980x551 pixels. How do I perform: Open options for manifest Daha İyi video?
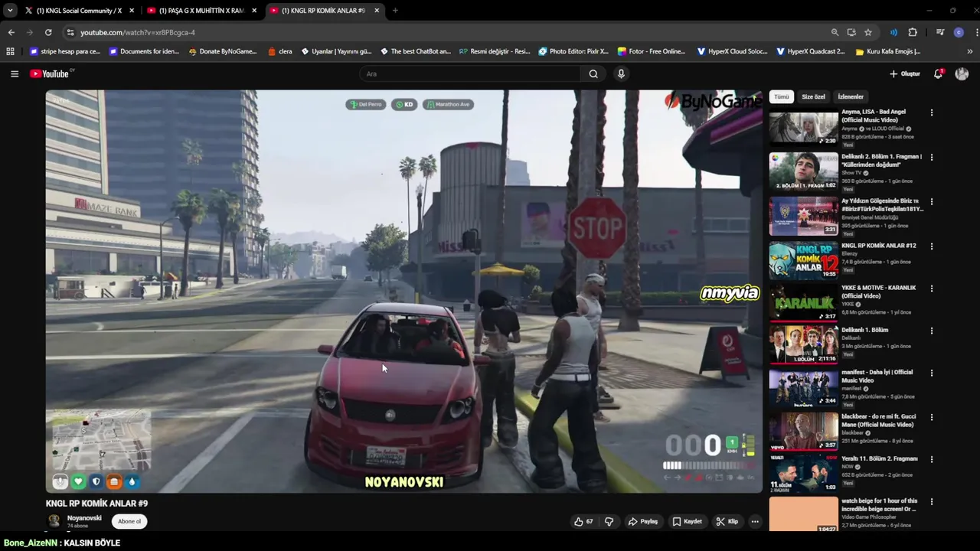click(x=932, y=373)
